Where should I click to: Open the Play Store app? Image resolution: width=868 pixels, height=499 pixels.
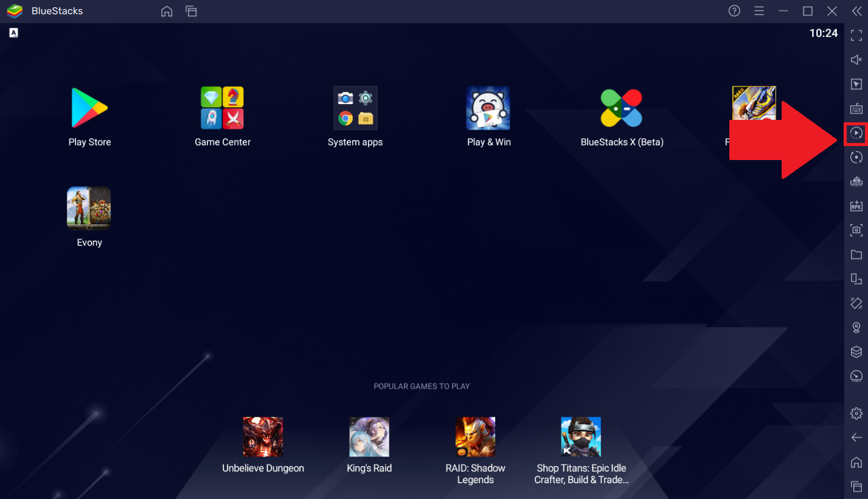point(89,108)
